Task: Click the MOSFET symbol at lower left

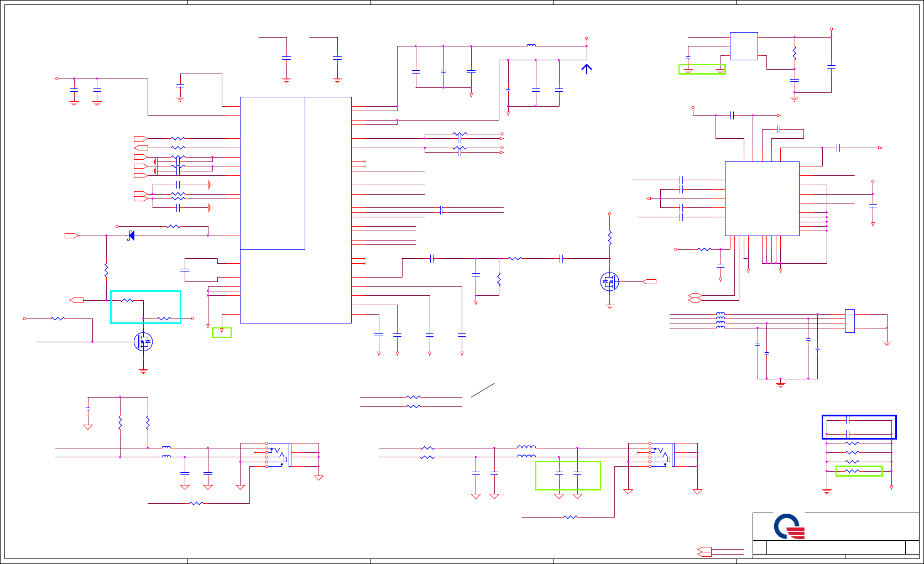Action: (x=143, y=342)
